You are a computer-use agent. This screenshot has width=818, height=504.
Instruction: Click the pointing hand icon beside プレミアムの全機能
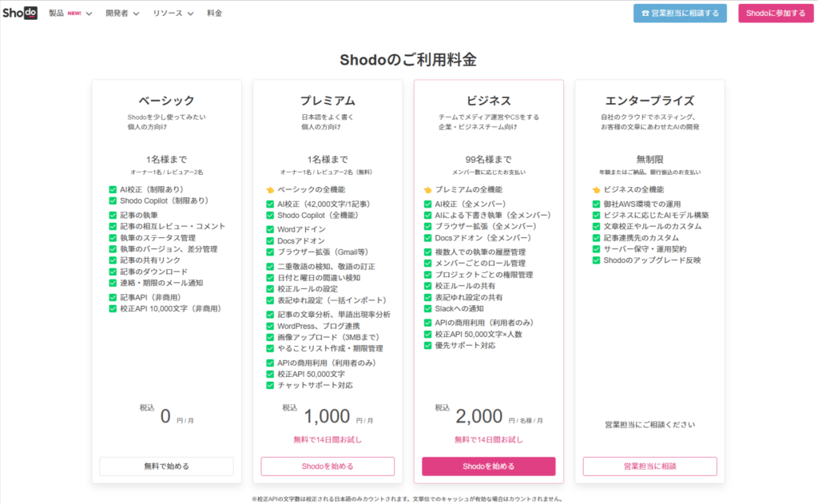pos(428,190)
